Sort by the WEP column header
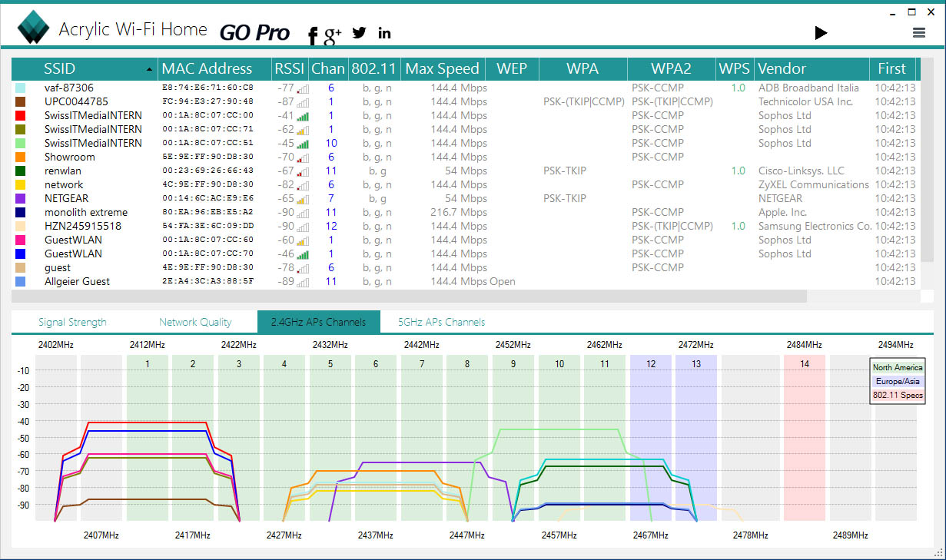Viewport: 946px width, 560px height. point(512,68)
